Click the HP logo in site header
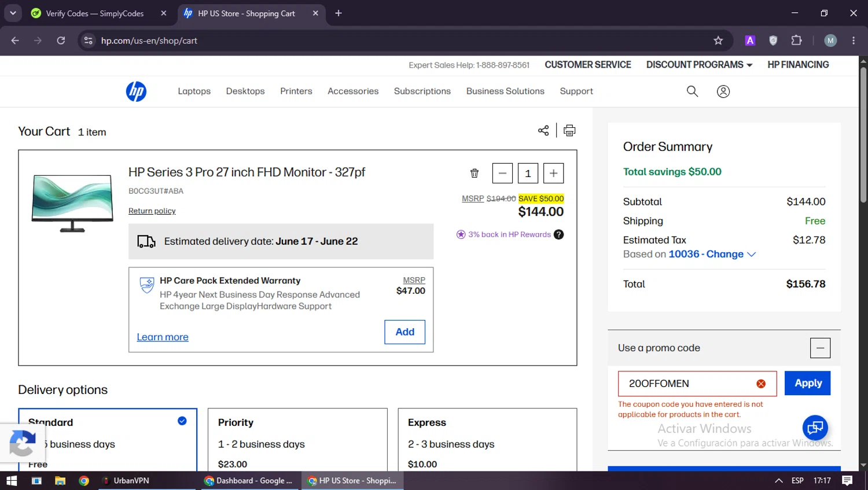The height and width of the screenshot is (490, 868). 136,91
